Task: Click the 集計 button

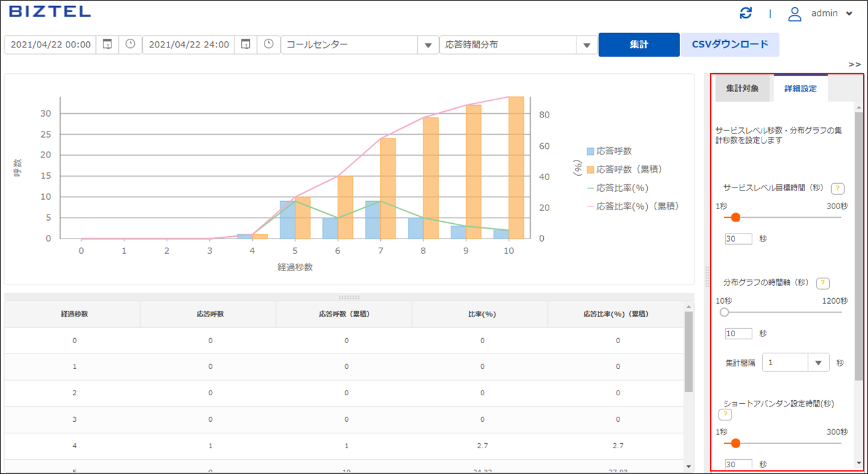Action: (639, 44)
